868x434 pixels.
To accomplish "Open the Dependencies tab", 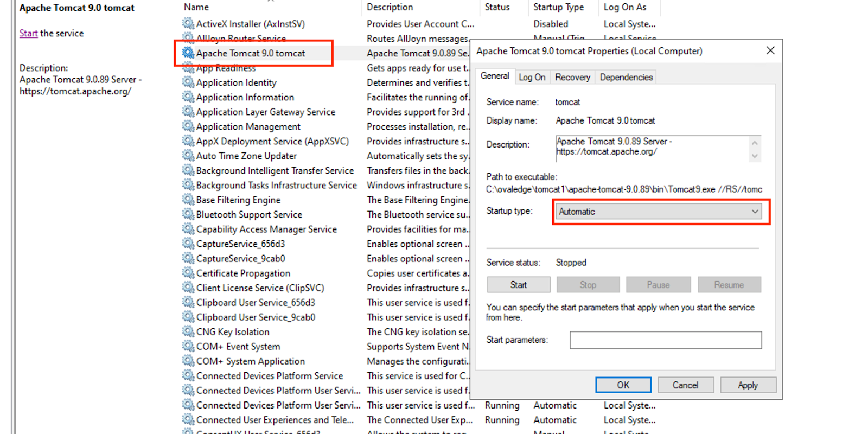I will [x=626, y=77].
